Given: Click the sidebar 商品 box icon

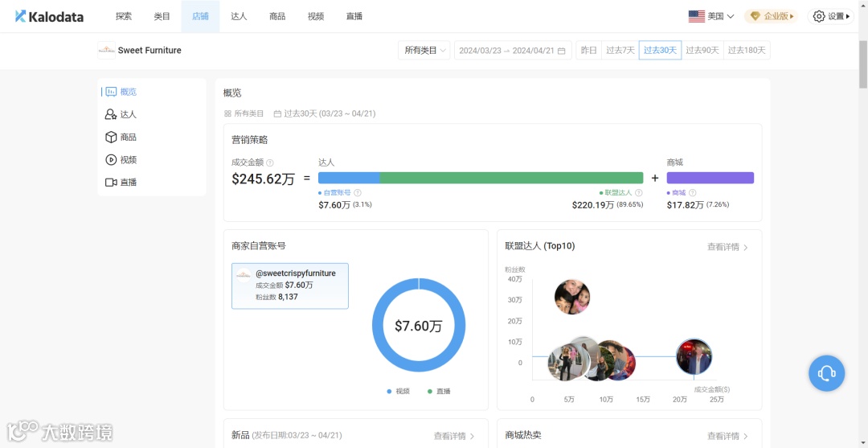Looking at the screenshot, I should [x=111, y=138].
